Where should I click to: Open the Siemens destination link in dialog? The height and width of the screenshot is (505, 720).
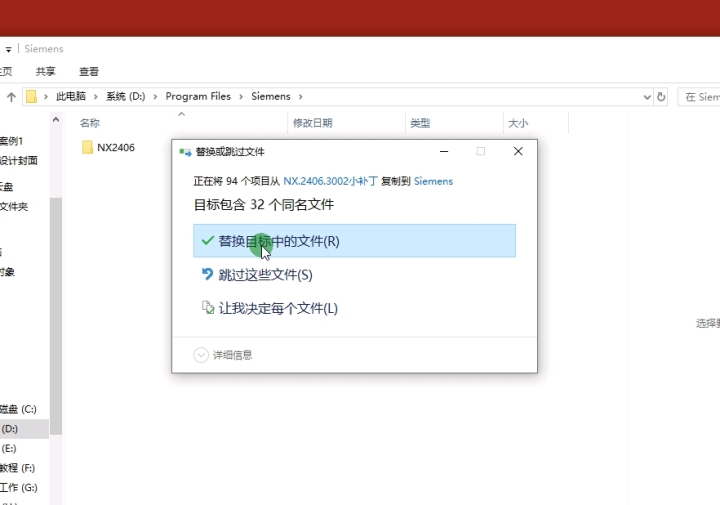point(433,181)
